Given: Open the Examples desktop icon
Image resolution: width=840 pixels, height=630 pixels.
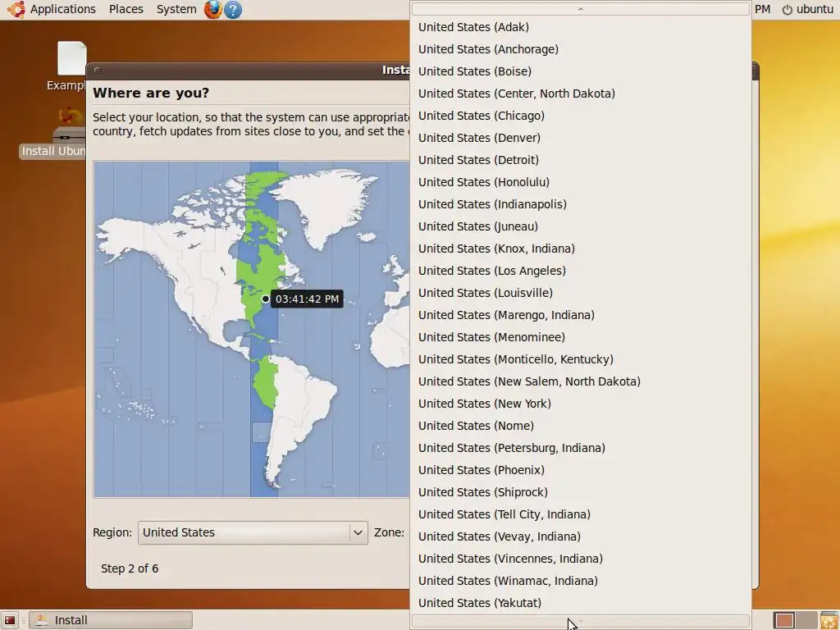Looking at the screenshot, I should pos(71,66).
